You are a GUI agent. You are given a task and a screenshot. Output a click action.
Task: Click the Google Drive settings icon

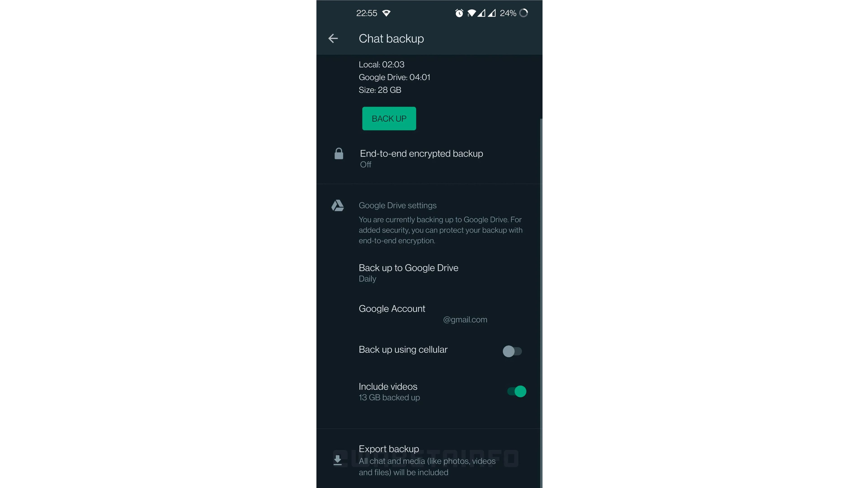coord(338,205)
